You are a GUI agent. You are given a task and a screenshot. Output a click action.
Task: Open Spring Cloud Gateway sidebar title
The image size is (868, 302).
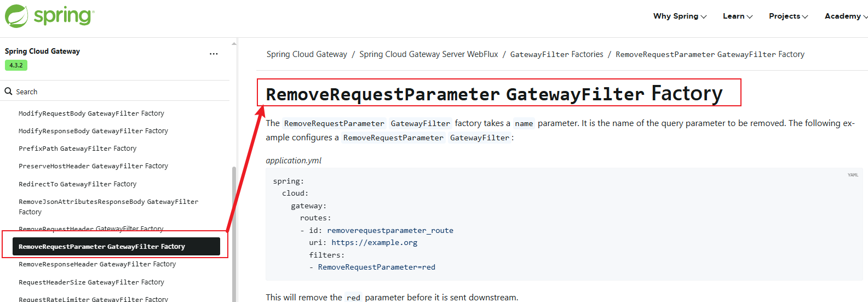point(42,51)
